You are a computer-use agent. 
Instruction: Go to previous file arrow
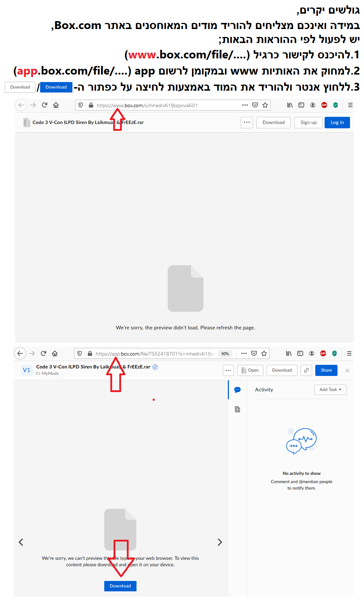pyautogui.click(x=21, y=542)
